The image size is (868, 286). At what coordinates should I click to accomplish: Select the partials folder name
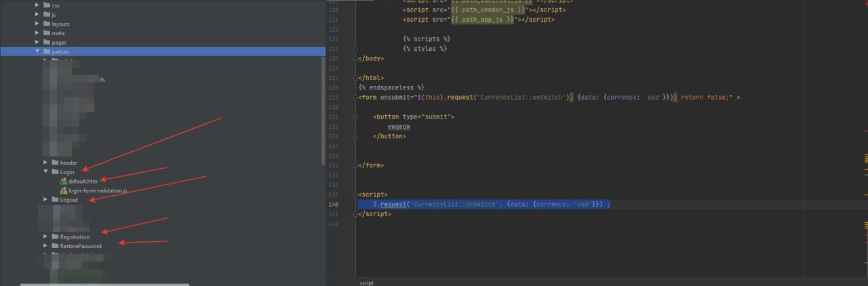[x=60, y=52]
